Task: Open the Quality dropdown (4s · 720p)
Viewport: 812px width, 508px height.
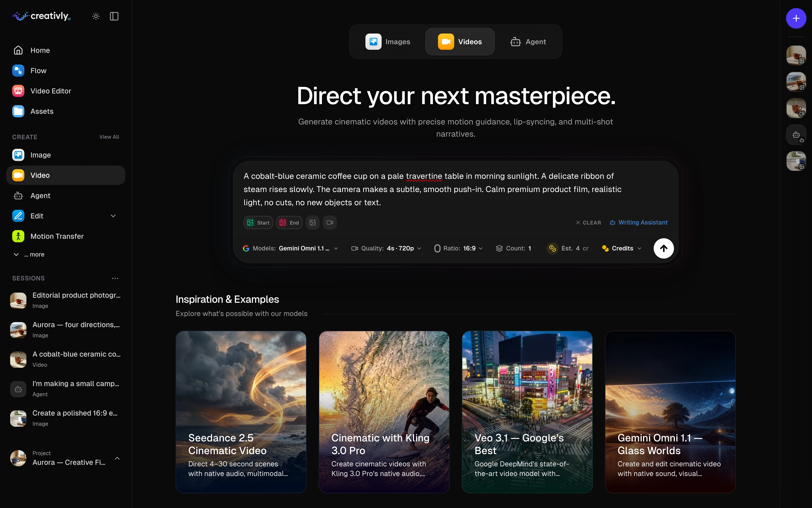Action: tap(386, 248)
